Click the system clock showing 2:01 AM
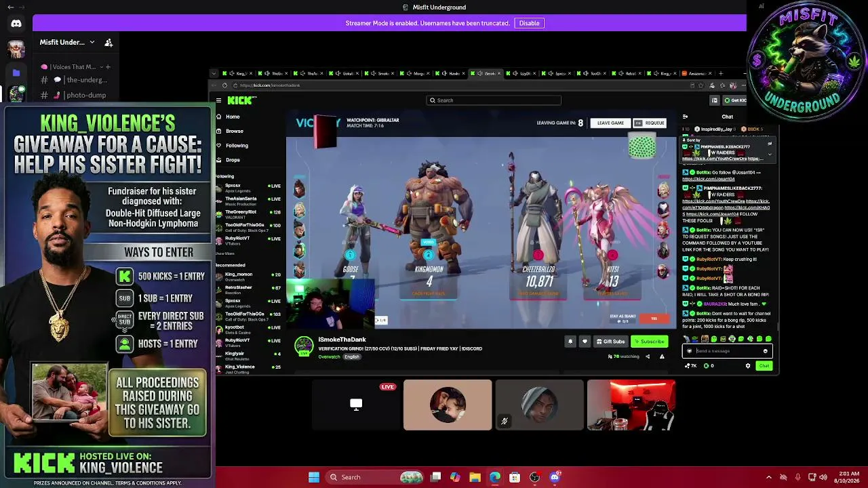This screenshot has height=488, width=868. 847,477
